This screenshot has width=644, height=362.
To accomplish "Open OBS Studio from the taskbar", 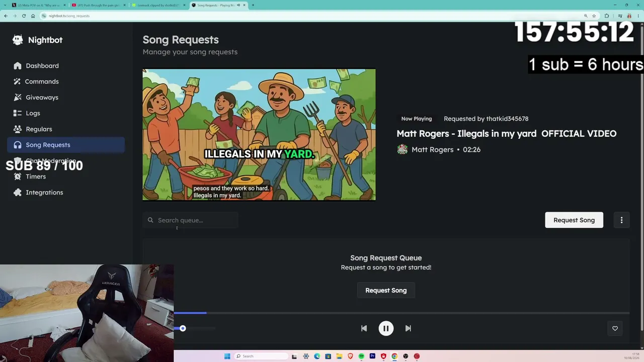I will point(406,356).
